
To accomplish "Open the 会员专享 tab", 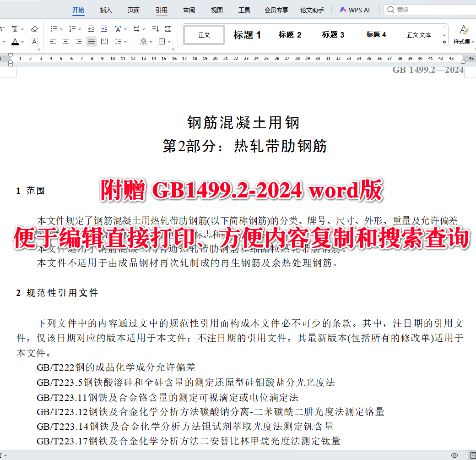I will (x=276, y=10).
